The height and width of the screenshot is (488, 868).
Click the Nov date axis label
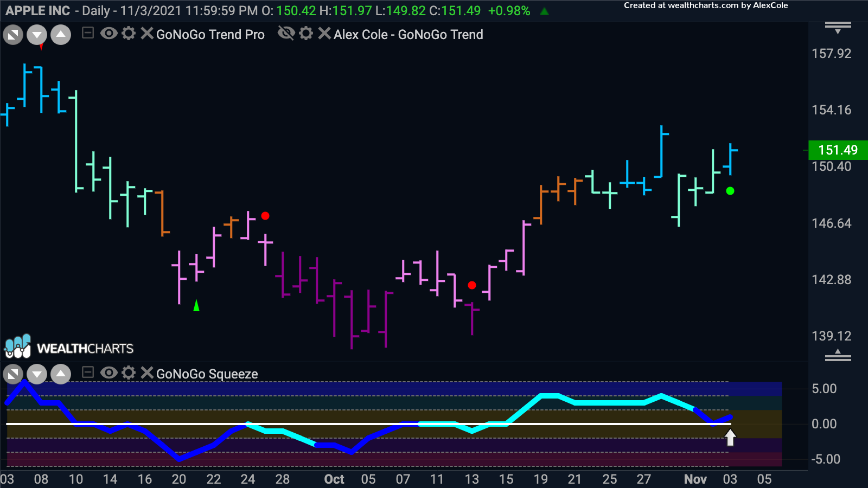[695, 479]
